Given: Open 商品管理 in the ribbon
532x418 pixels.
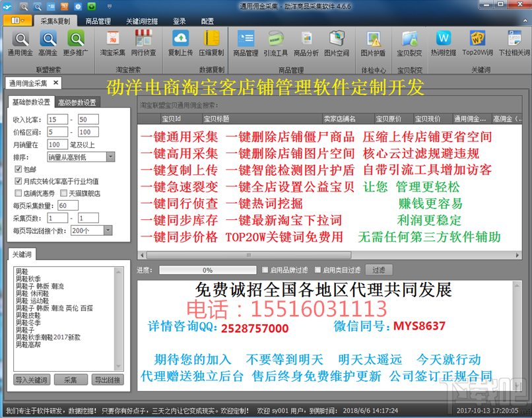Looking at the screenshot, I should [246, 43].
